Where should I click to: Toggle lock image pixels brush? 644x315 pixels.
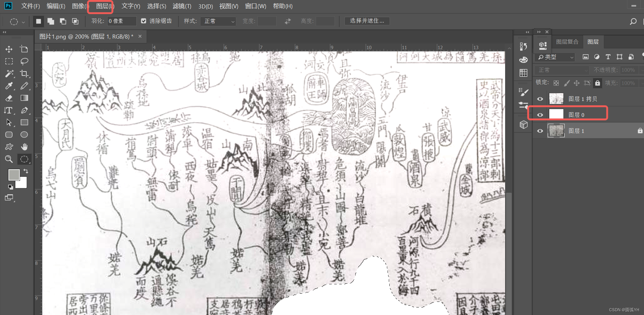[567, 83]
